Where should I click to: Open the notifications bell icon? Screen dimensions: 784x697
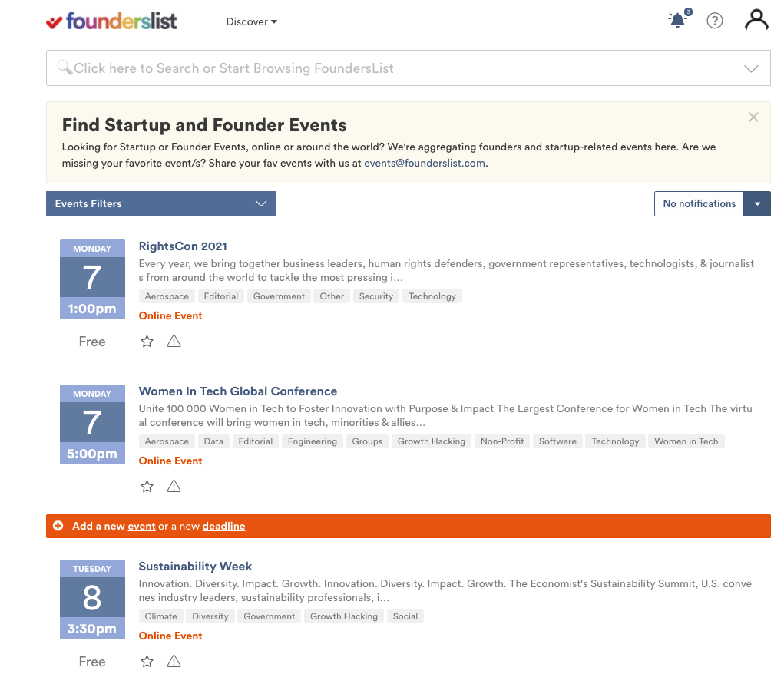[x=679, y=20]
